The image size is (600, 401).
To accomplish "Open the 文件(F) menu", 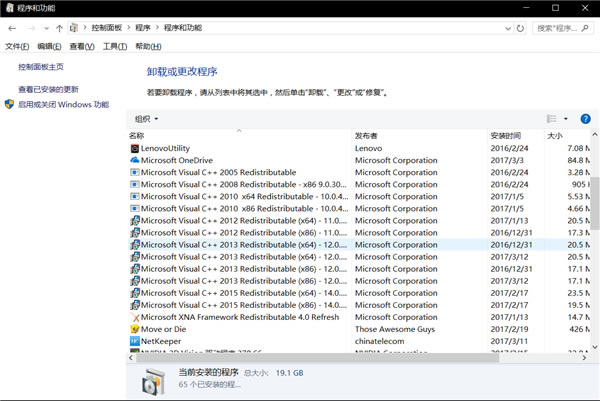I will pyautogui.click(x=16, y=46).
